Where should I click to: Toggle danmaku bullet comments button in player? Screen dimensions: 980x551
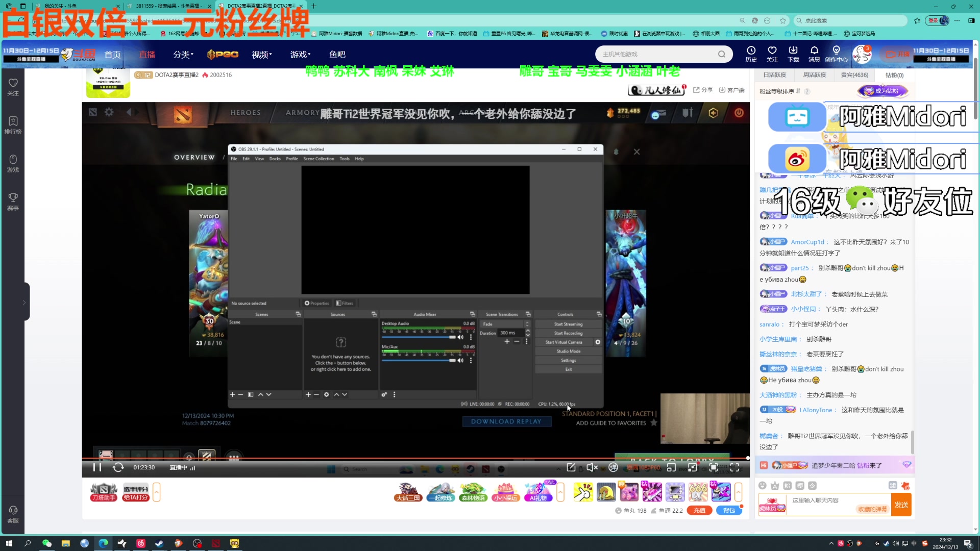pyautogui.click(x=613, y=467)
